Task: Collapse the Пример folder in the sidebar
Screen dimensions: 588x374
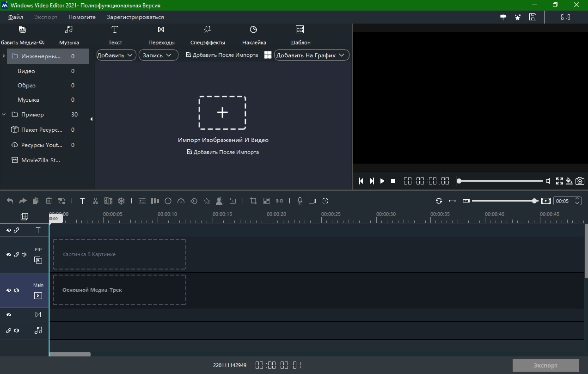Action: click(x=4, y=114)
